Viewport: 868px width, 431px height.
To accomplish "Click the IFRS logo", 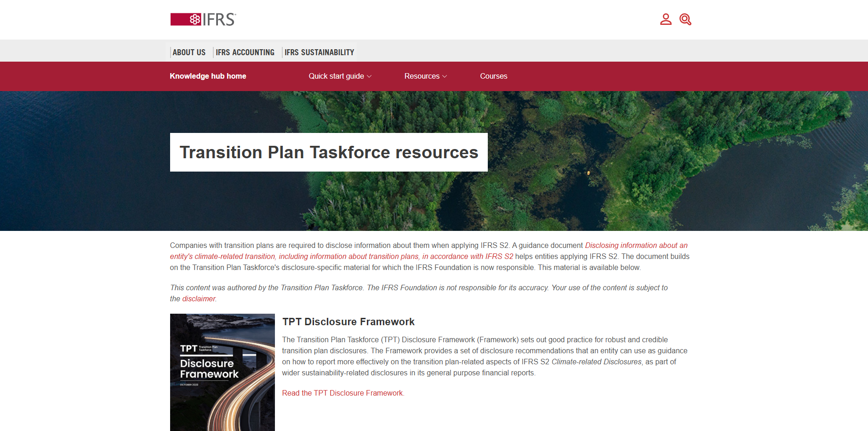I will pos(203,19).
